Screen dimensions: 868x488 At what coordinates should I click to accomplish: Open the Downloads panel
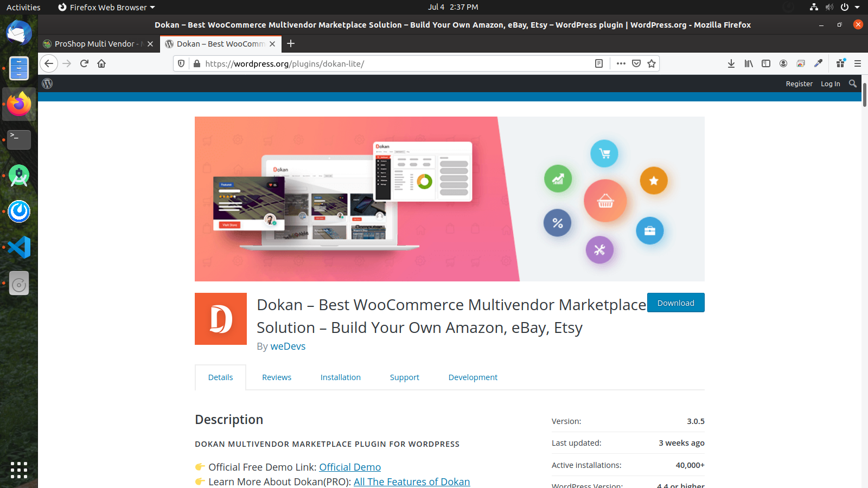click(x=731, y=63)
